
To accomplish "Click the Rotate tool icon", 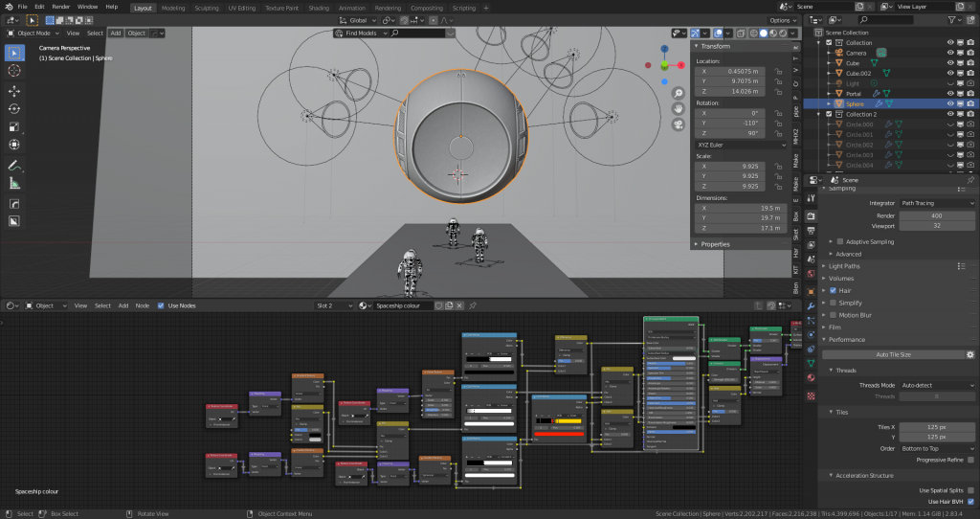I will tap(14, 108).
